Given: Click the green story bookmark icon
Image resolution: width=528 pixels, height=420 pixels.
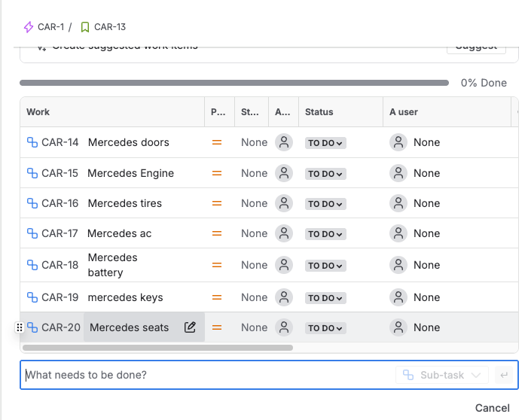Looking at the screenshot, I should tap(85, 27).
